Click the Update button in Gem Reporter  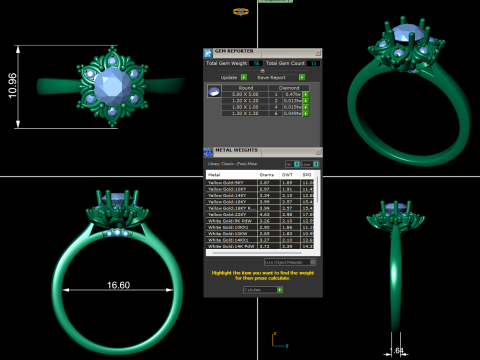tap(229, 77)
